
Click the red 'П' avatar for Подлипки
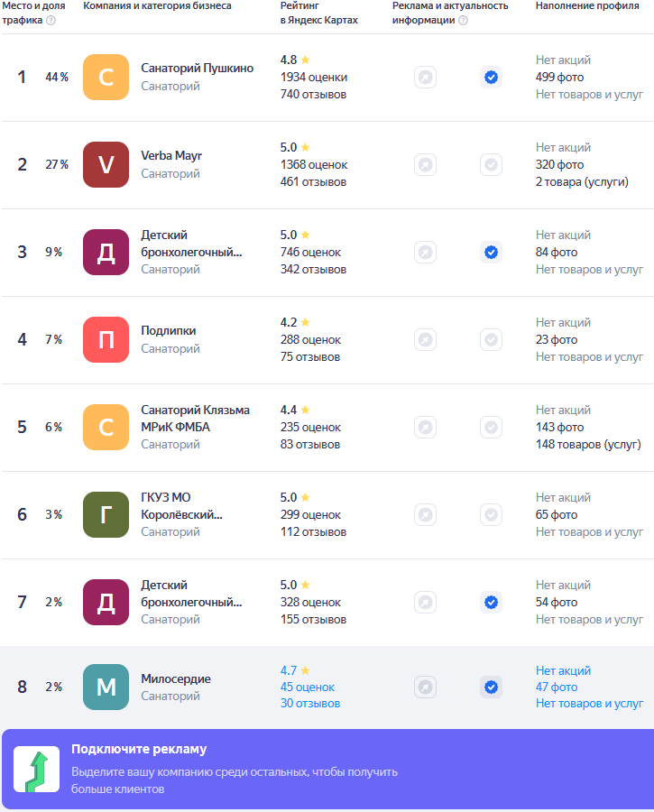point(106,340)
